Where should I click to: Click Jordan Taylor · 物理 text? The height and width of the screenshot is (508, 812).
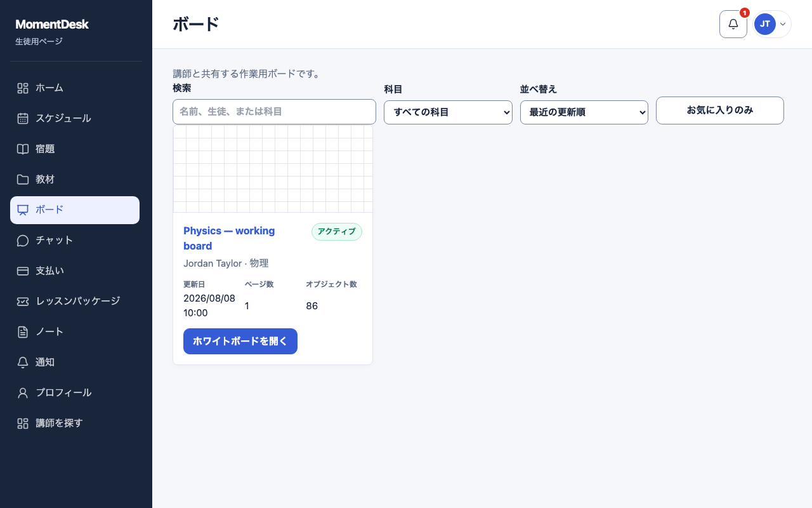pyautogui.click(x=226, y=263)
